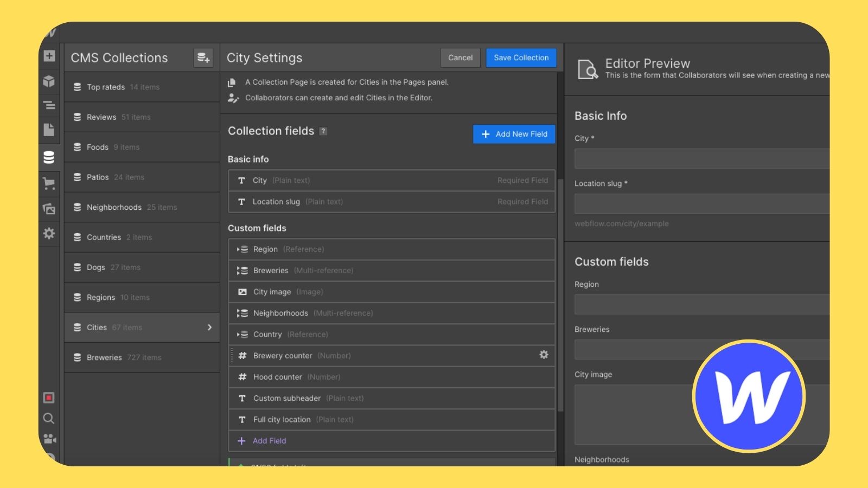
Task: Click the help icon beside Collection fields
Action: 323,131
